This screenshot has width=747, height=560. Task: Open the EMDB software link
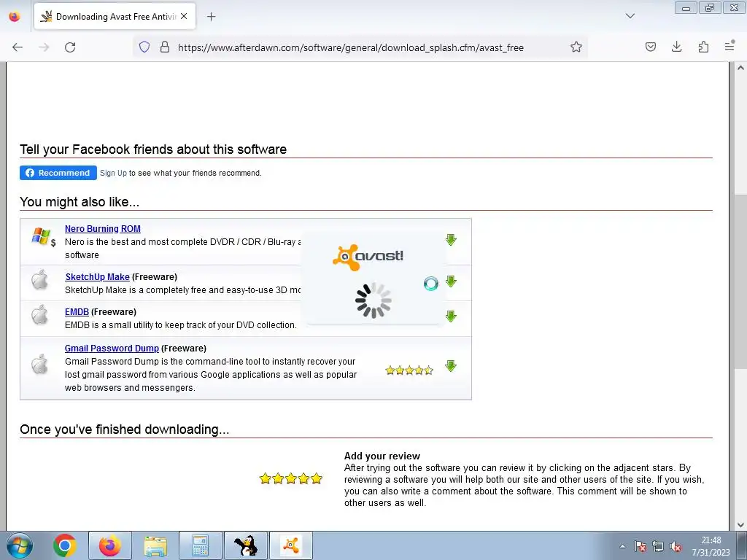77,312
